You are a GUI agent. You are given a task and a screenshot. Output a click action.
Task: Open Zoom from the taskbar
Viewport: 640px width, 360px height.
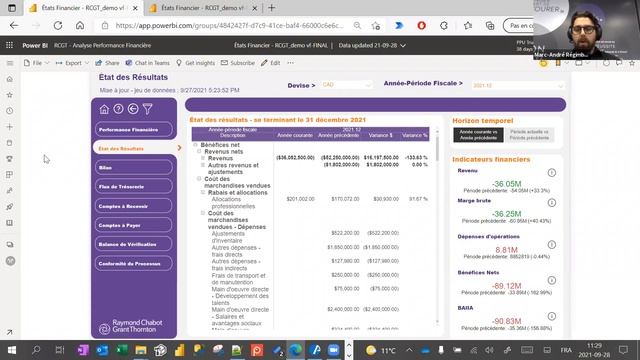click(334, 350)
